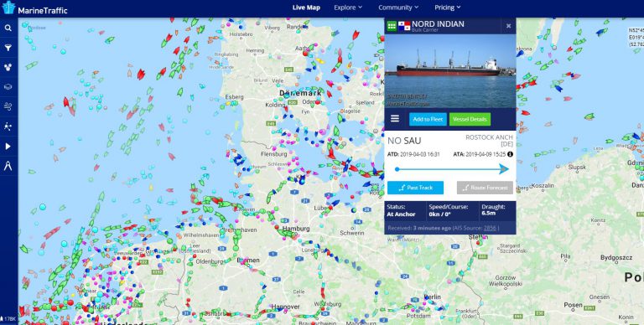644x325 pixels.
Task: Click the info icon next to ATA time
Action: pyautogui.click(x=510, y=154)
